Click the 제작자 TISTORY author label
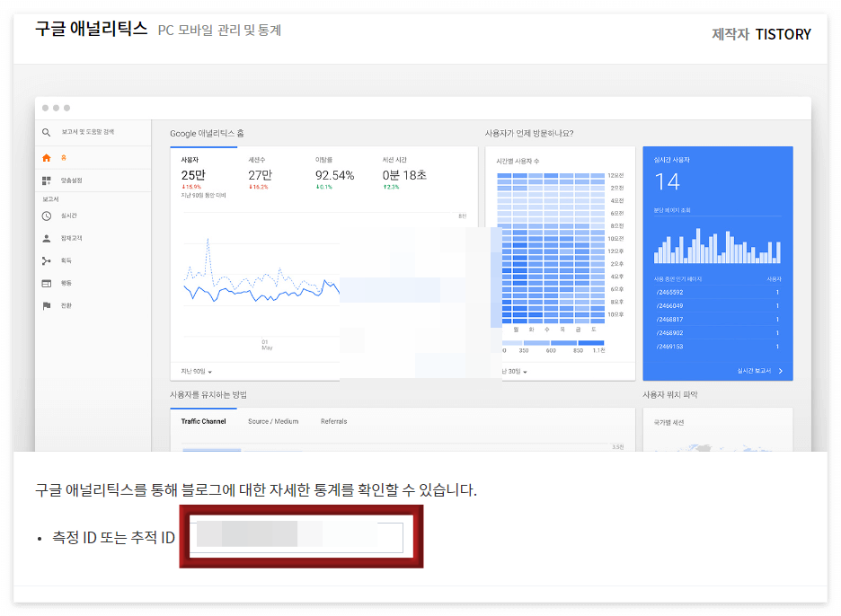841x616 pixels. (761, 34)
